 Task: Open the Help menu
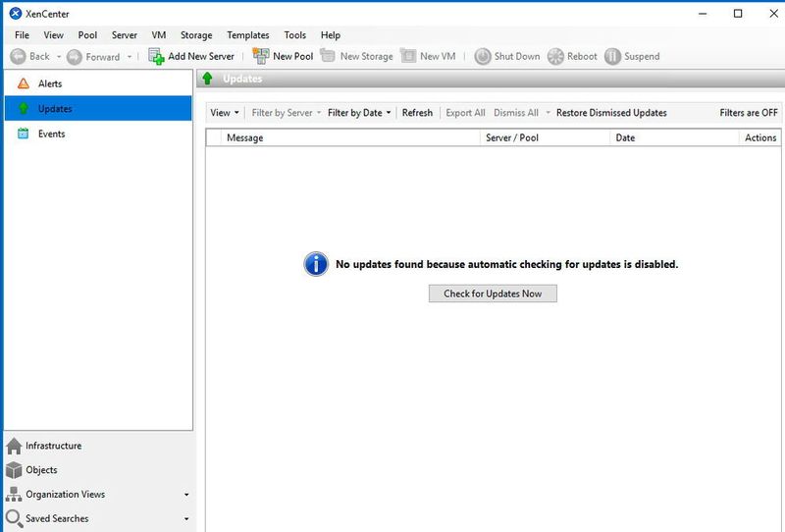click(x=331, y=35)
